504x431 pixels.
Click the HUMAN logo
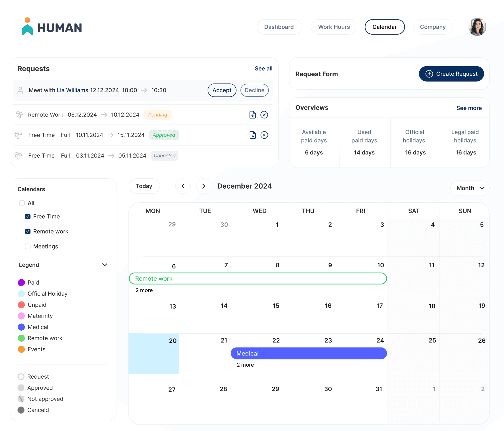(x=51, y=27)
